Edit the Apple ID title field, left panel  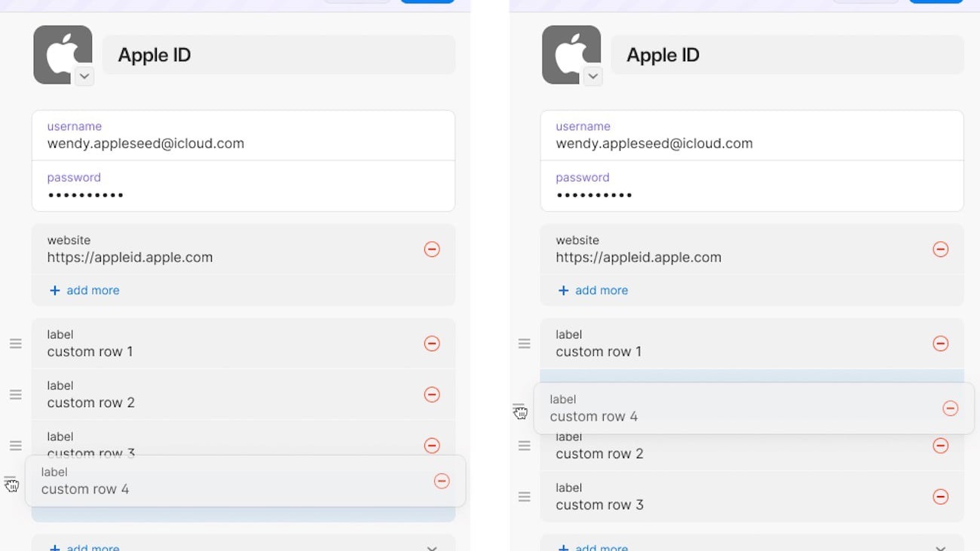coord(278,55)
